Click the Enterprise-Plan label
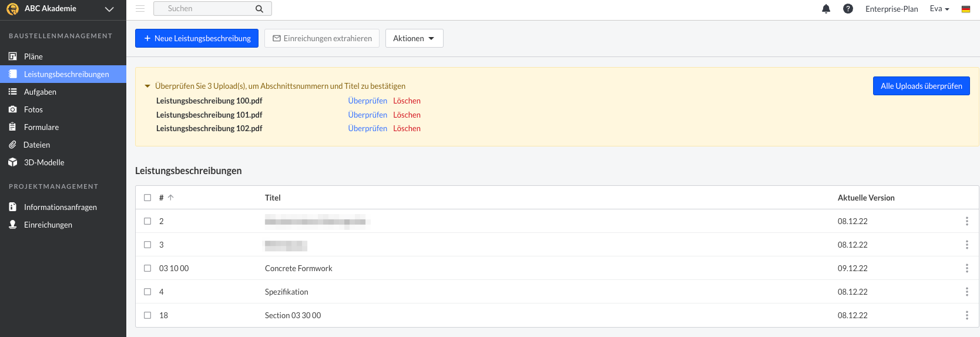980x337 pixels. [891, 9]
